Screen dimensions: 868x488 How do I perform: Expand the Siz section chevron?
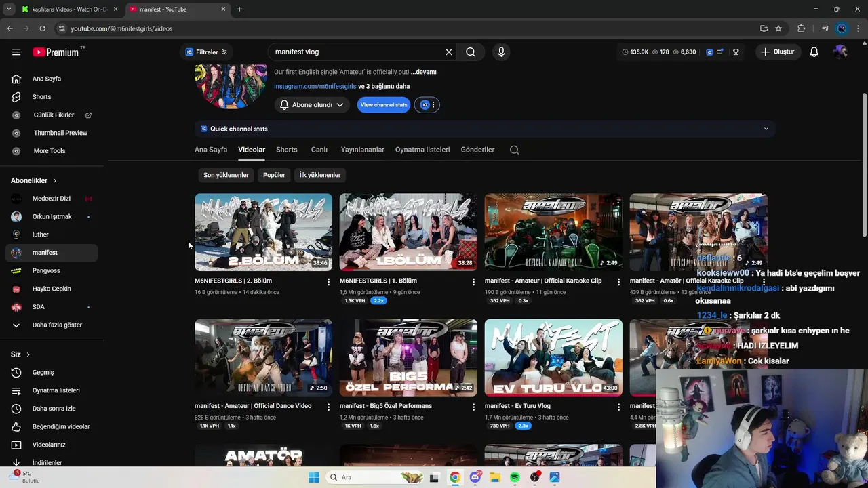click(x=28, y=354)
